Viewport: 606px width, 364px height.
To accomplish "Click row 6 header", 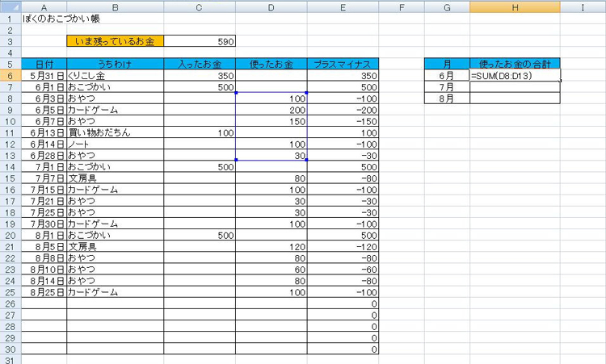I will pyautogui.click(x=10, y=75).
